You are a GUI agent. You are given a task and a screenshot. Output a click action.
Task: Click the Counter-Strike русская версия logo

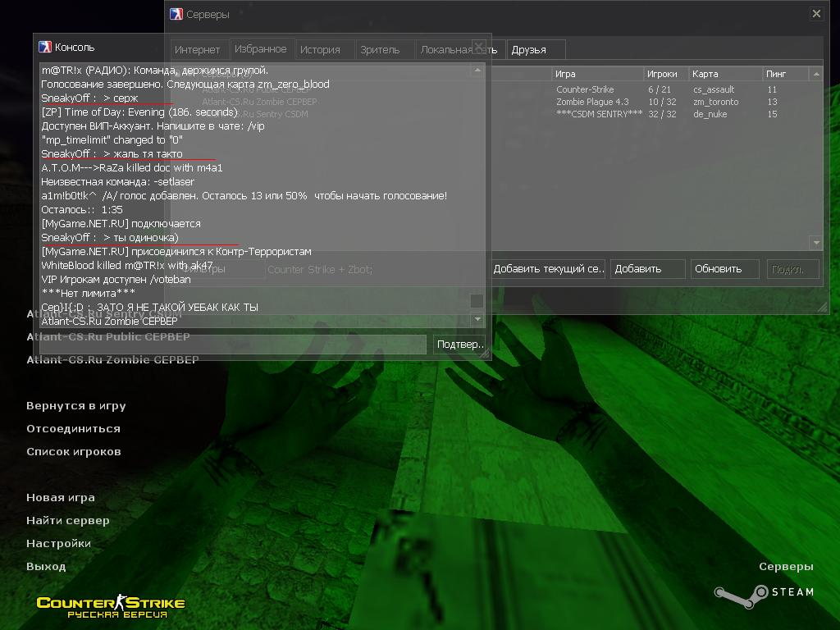click(111, 606)
